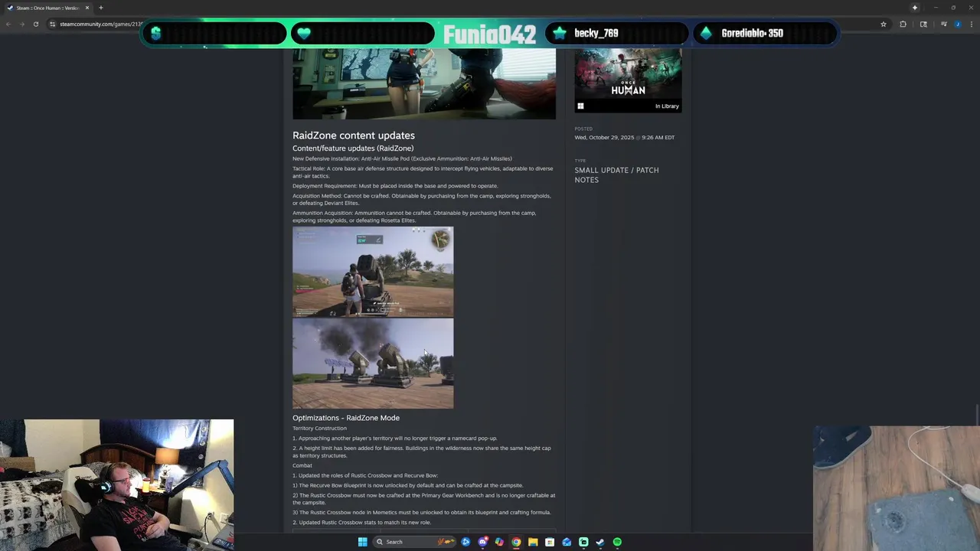
Task: Click the Combat section label
Action: (302, 466)
